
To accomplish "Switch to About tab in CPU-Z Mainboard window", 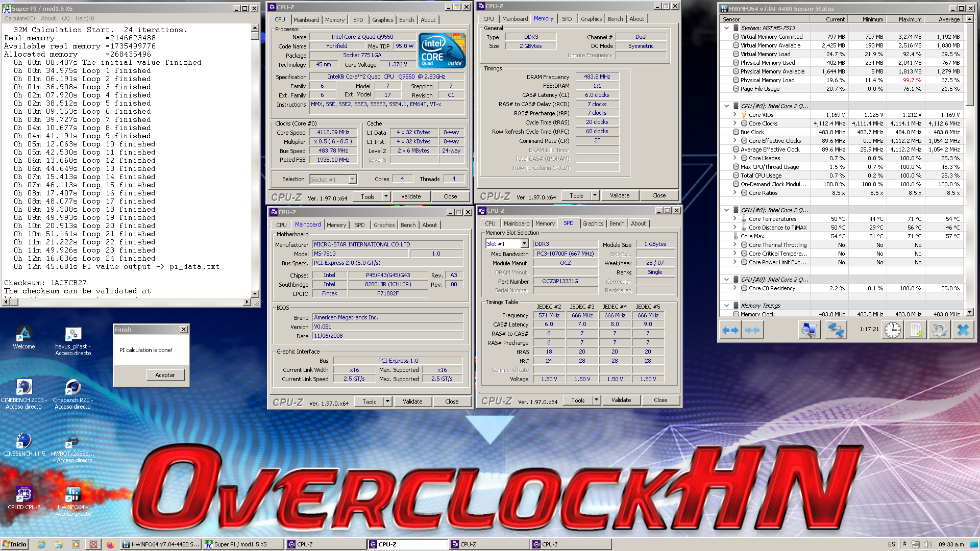I will click(429, 225).
